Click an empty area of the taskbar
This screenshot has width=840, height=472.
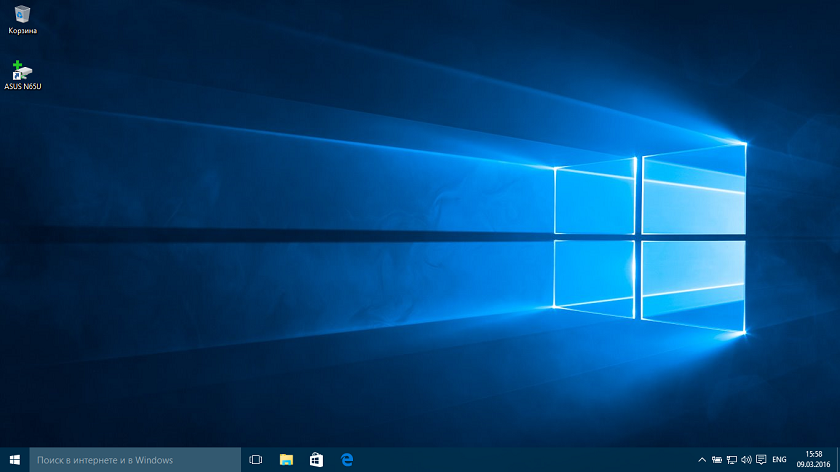point(520,460)
